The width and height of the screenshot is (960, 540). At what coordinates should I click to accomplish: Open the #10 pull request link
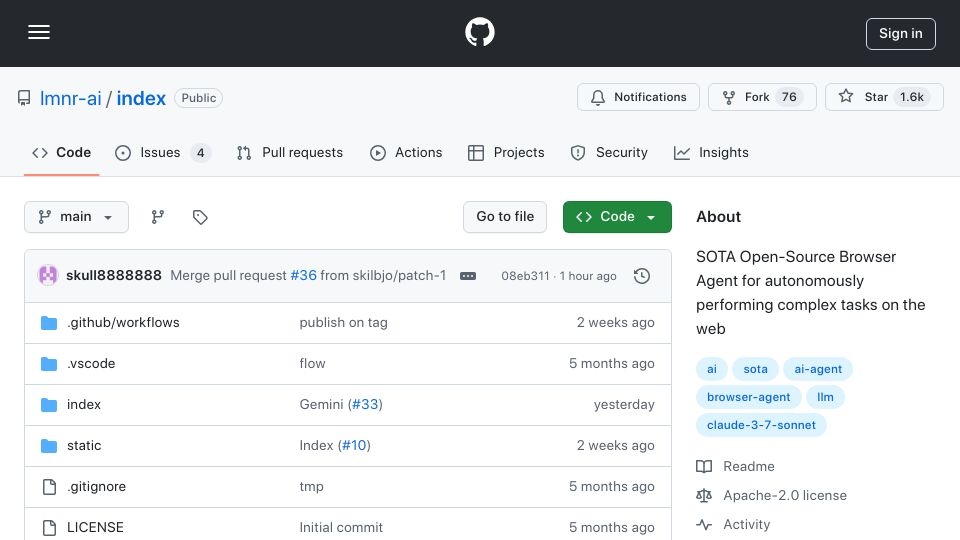(x=354, y=446)
